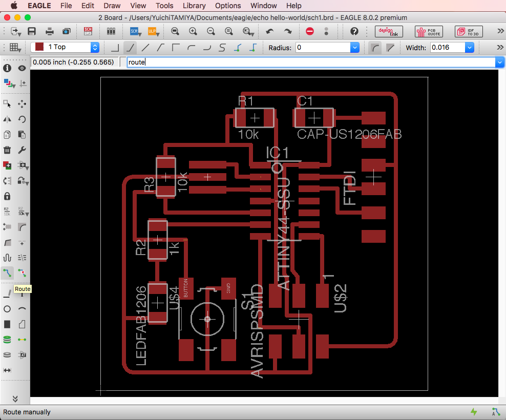Screen dimensions: 506x420
Task: Select the Mirror tool
Action: (x=7, y=119)
